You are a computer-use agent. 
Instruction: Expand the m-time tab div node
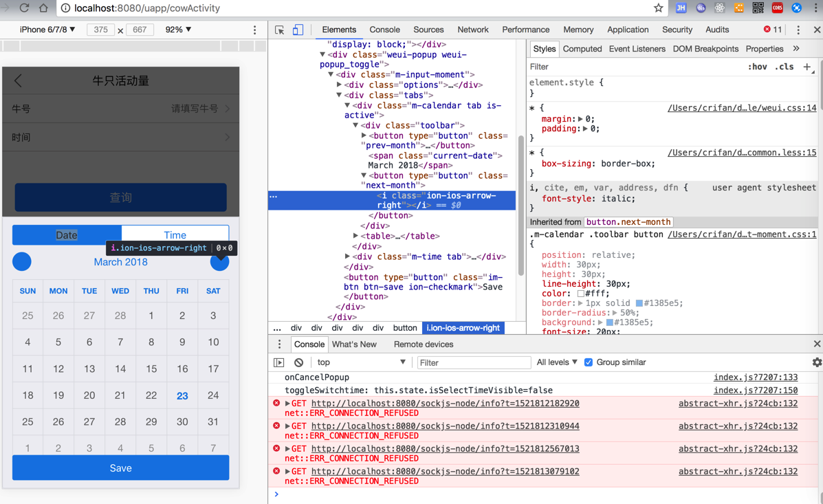point(347,256)
